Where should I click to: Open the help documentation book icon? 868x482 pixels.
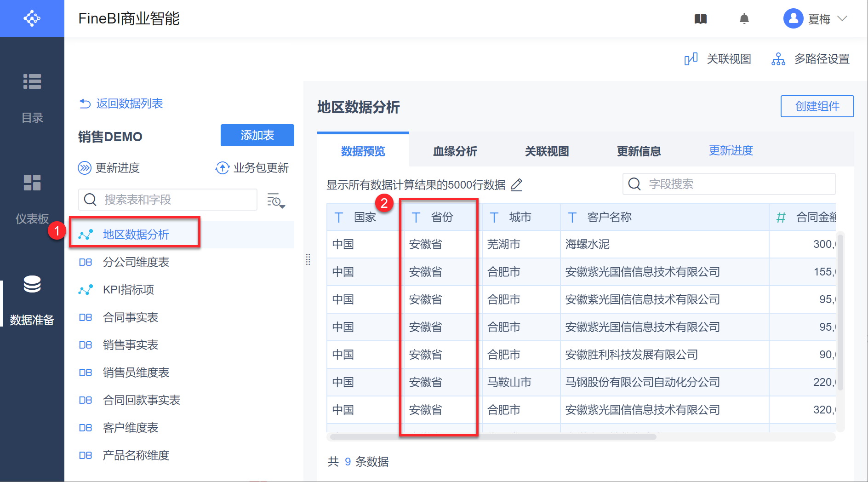click(x=701, y=19)
